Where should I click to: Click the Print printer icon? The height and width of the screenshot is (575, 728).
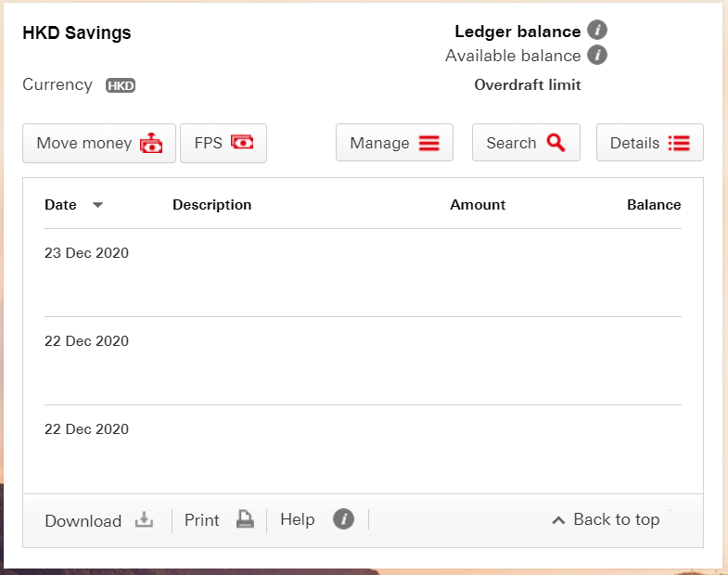245,518
